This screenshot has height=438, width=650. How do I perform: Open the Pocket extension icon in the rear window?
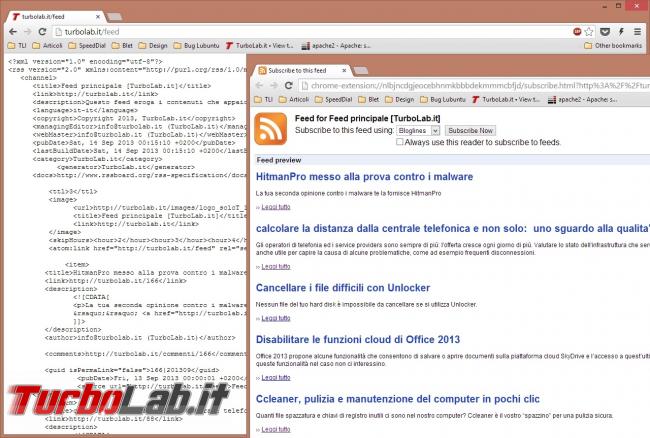coord(605,31)
